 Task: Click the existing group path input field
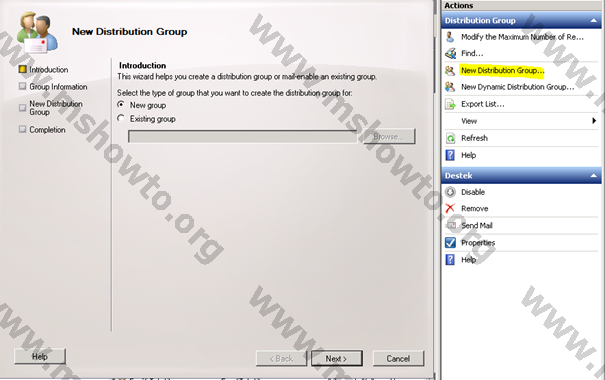click(243, 137)
